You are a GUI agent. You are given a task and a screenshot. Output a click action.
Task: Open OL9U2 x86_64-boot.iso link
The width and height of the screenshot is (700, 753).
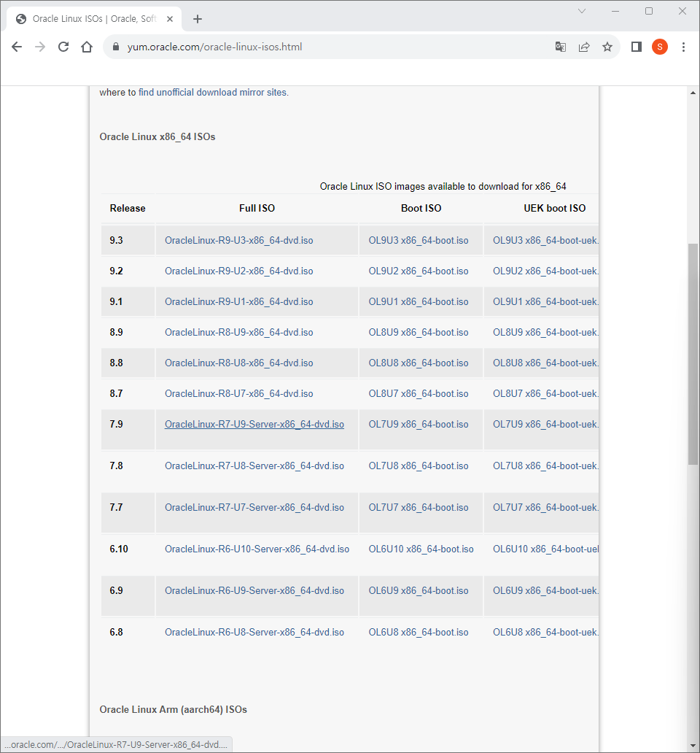[x=419, y=271]
